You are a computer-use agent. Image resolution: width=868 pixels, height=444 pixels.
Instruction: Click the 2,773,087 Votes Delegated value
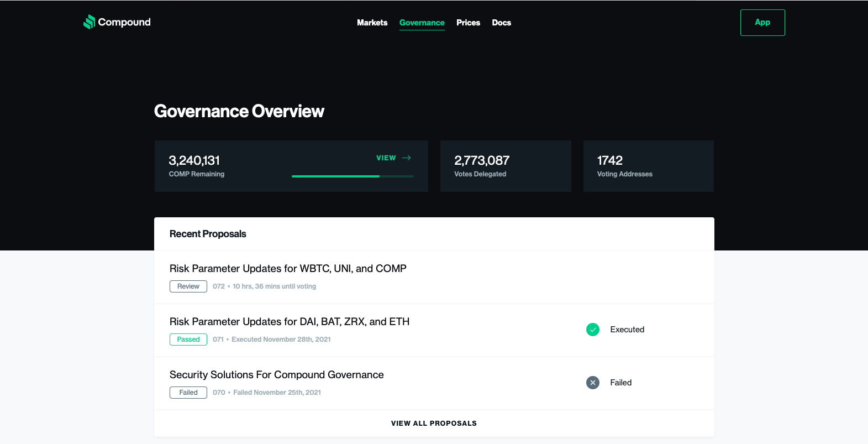482,160
